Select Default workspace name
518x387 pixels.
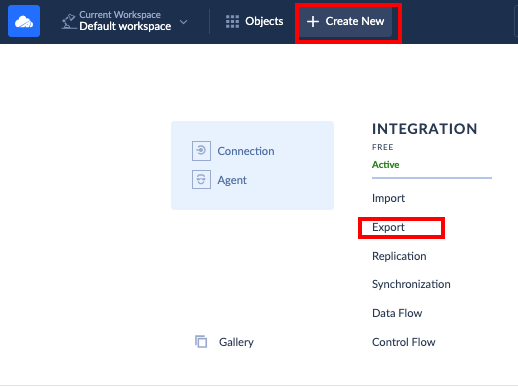[x=125, y=26]
